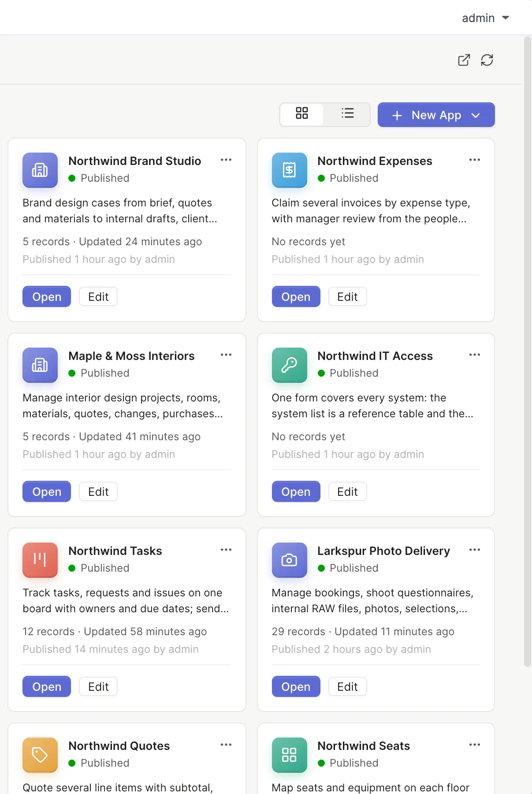This screenshot has width=532, height=794.
Task: Click the Larkspur Photo Delivery title
Action: (384, 551)
